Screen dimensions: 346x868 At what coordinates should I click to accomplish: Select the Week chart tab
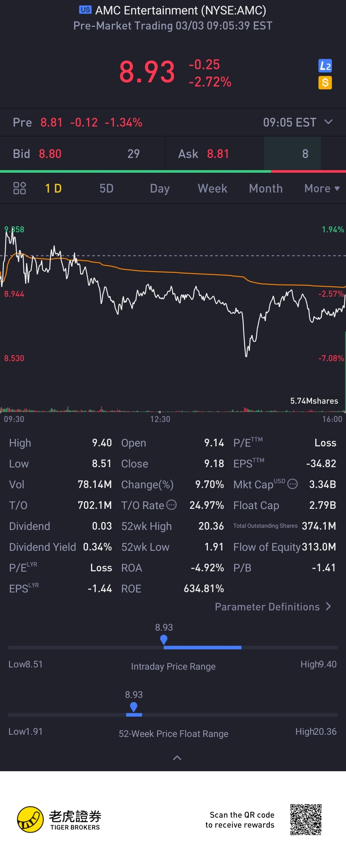tap(212, 188)
